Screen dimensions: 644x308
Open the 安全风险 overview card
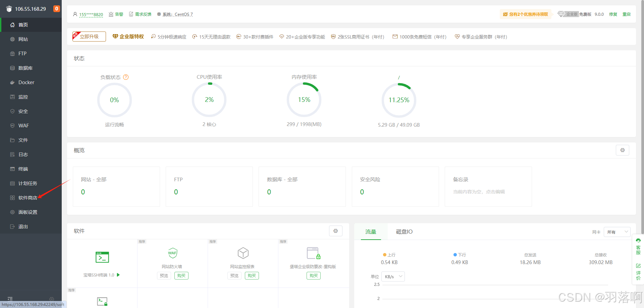click(x=395, y=187)
